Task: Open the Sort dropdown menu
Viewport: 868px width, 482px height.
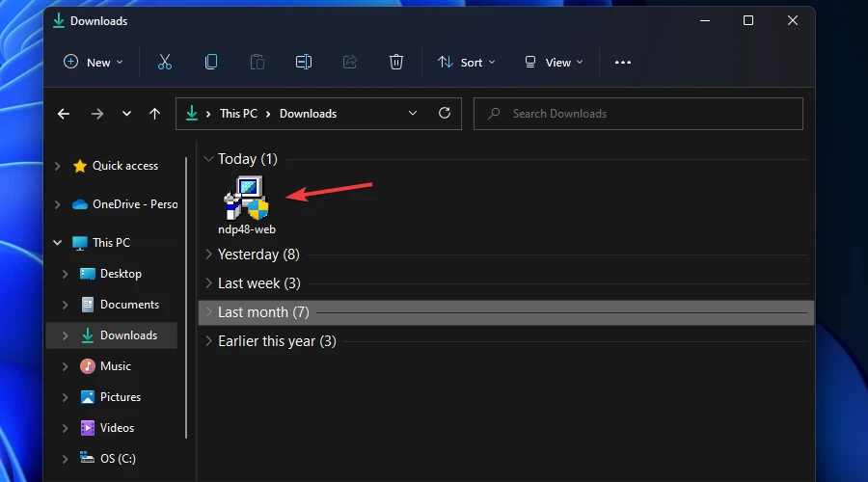Action: pyautogui.click(x=466, y=62)
